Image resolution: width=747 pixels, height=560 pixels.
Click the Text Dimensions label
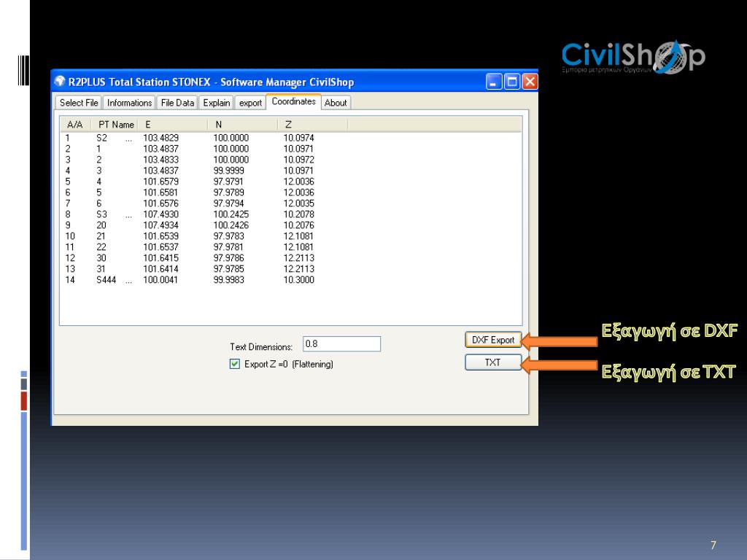(x=261, y=347)
